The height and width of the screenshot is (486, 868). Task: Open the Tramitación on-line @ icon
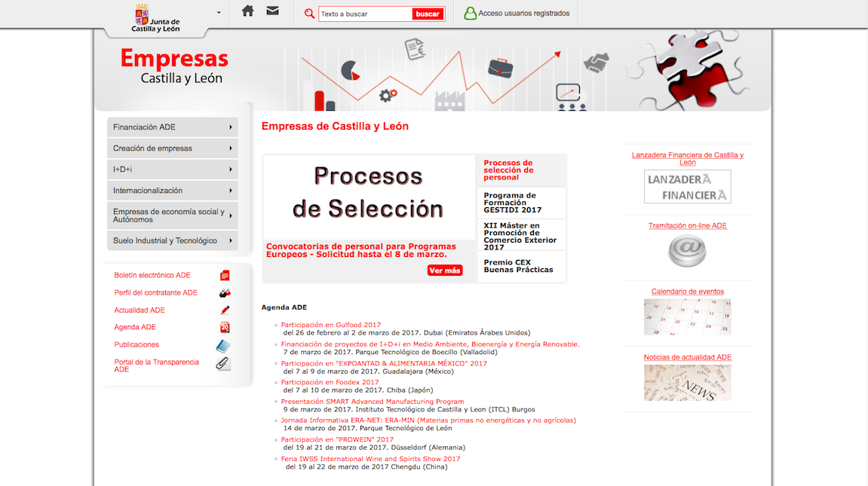pos(687,251)
